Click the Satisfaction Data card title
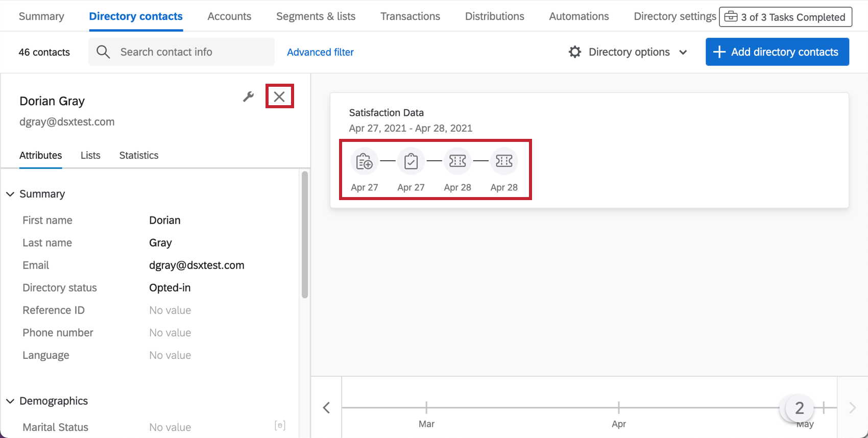Viewport: 868px width, 438px height. click(387, 113)
